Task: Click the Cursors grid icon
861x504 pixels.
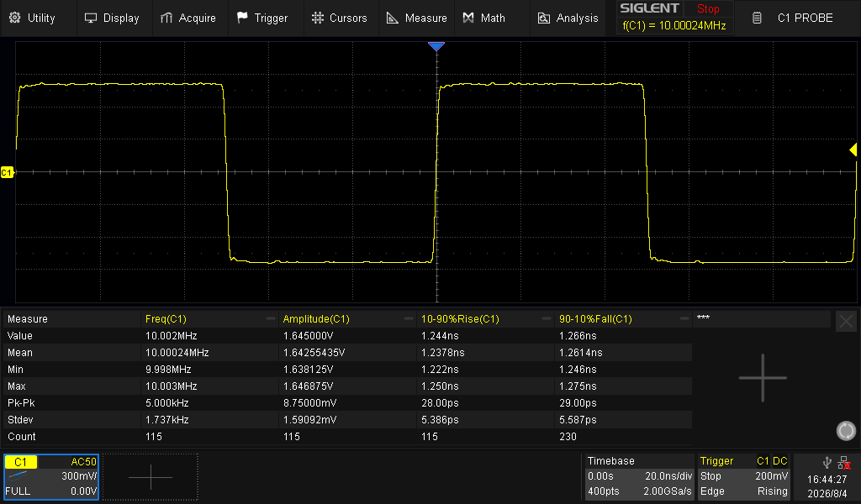Action: tap(317, 18)
